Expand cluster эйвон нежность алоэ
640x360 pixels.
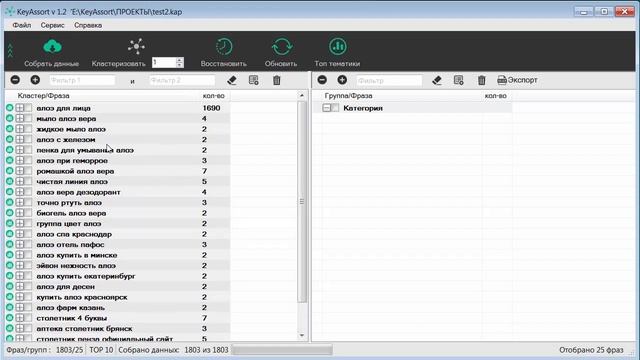pos(20,266)
